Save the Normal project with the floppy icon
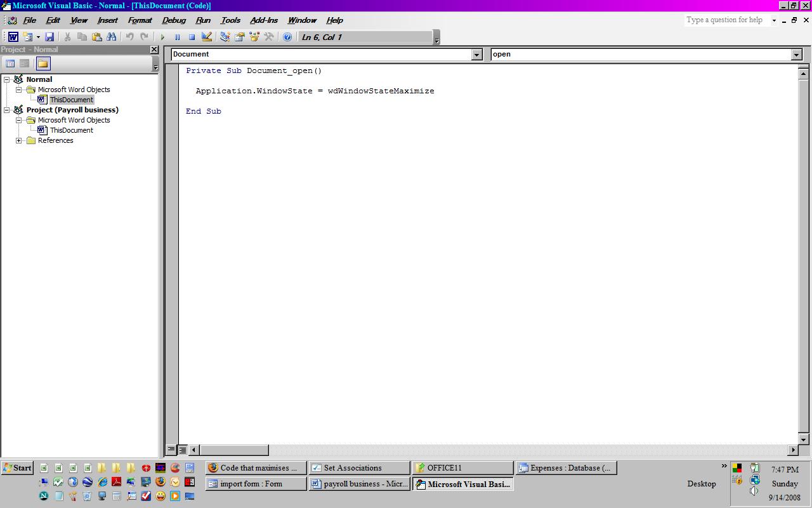Image resolution: width=812 pixels, height=508 pixels. (x=49, y=37)
